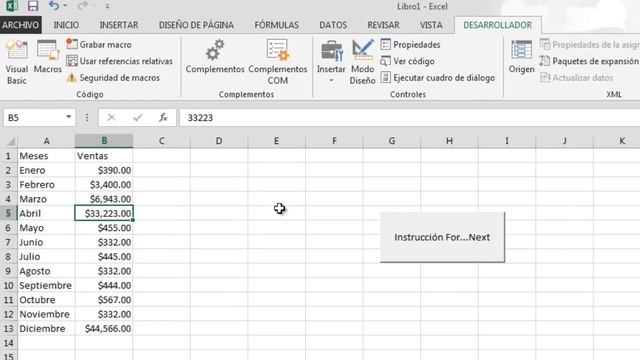The height and width of the screenshot is (360, 640).
Task: Select row 5 header
Action: coord(8,213)
